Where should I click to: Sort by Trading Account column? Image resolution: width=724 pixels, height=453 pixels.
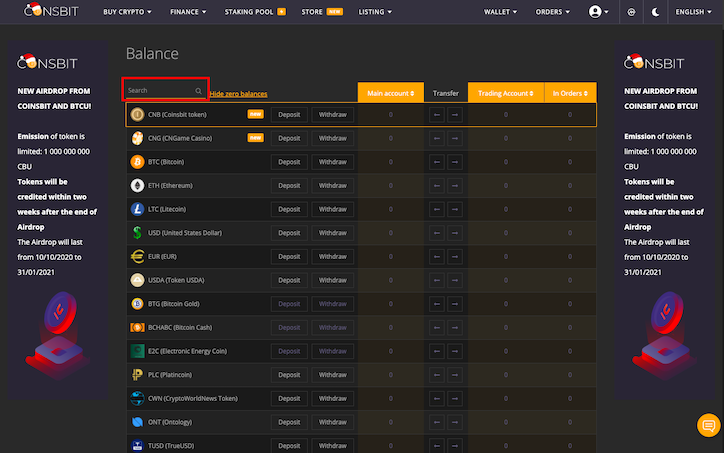[506, 93]
